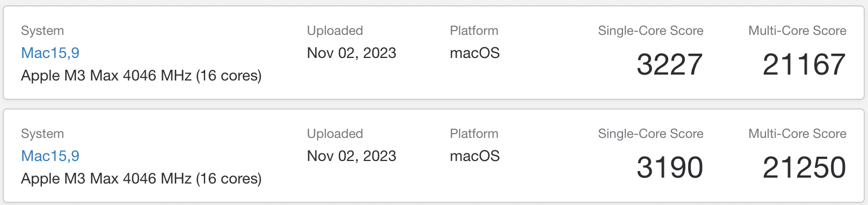This screenshot has height=205, width=868.
Task: Click the macOS platform value in the 21250 card
Action: click(475, 156)
